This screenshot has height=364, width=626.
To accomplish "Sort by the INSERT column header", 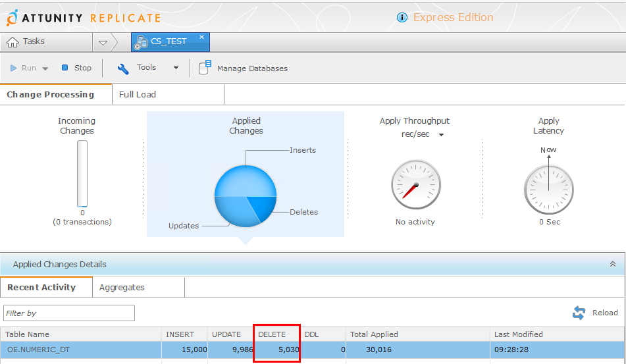I will coord(184,334).
